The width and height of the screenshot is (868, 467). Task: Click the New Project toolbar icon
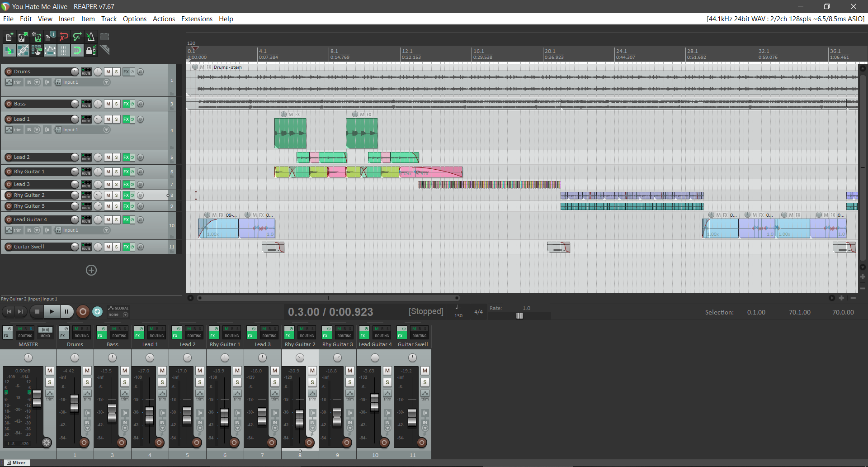pos(9,37)
